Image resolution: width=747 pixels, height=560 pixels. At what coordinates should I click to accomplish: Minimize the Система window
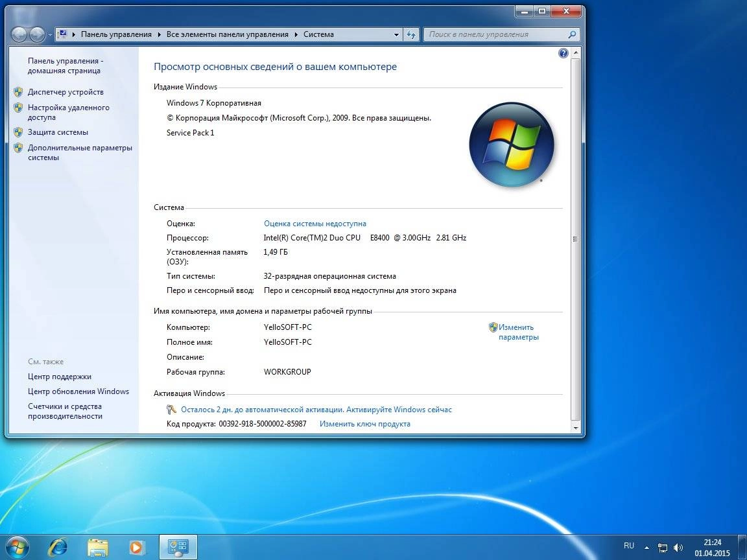coord(524,12)
